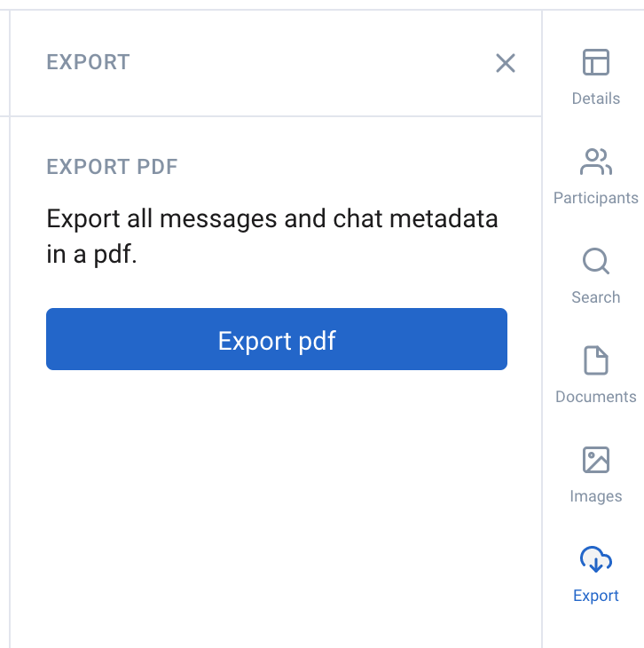
Task: Select the Search label in sidebar
Action: coord(596,297)
